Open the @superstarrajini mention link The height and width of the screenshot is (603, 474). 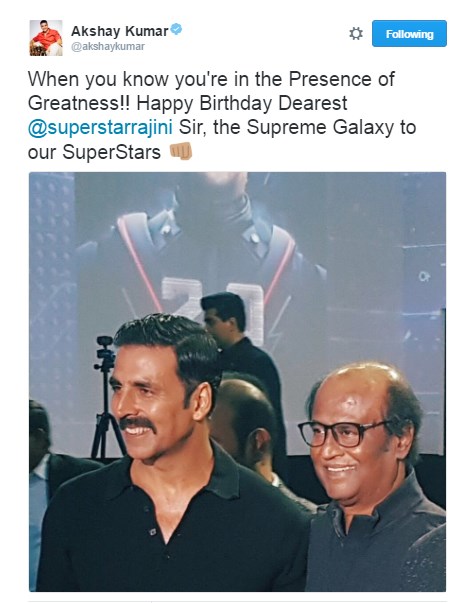tap(100, 127)
